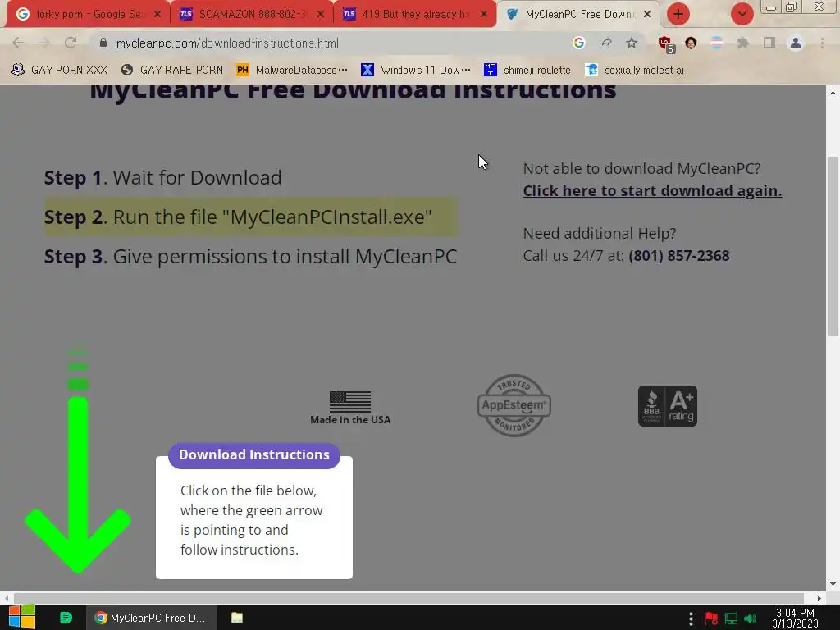Open the uBlock Origin extension icon

click(x=666, y=44)
